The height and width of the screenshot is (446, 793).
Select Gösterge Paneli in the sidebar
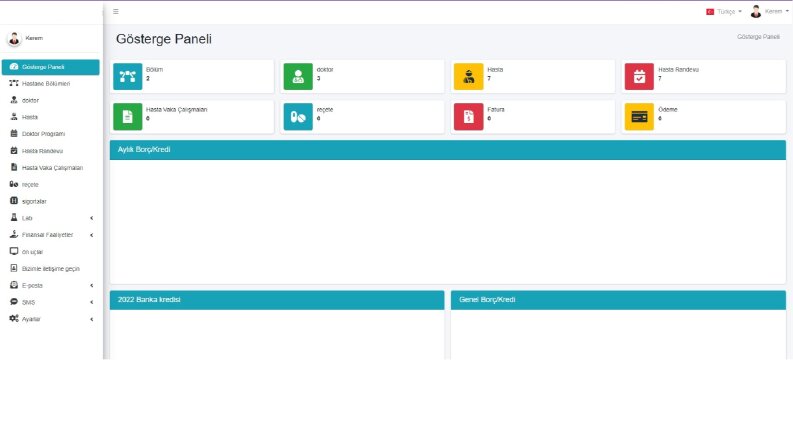[x=51, y=67]
